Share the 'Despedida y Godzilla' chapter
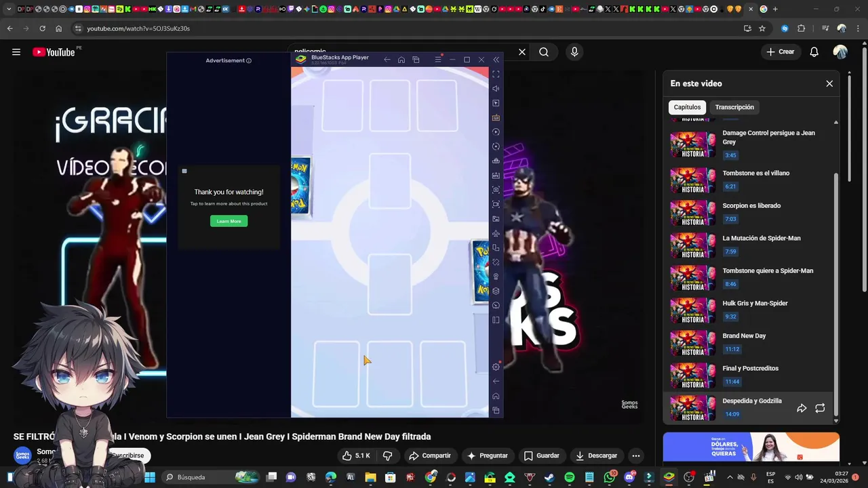 click(802, 408)
